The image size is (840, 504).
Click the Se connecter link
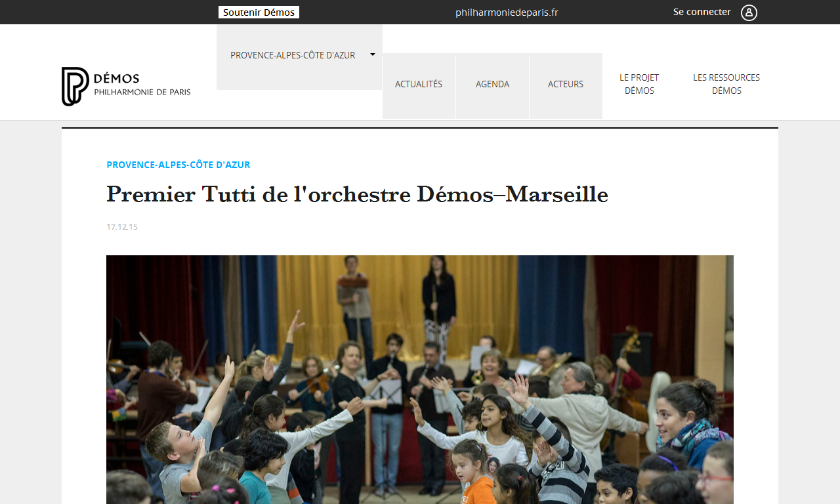[x=702, y=12]
